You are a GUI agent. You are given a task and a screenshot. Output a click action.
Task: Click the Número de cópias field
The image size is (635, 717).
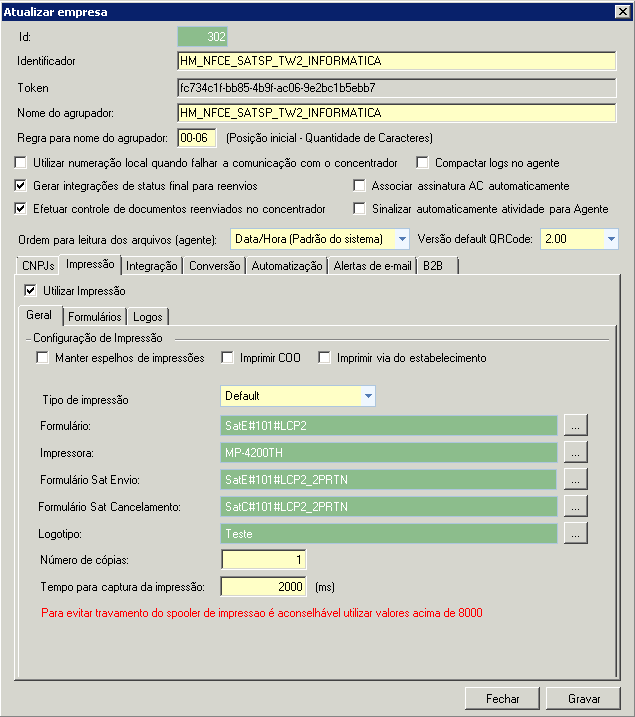point(264,559)
